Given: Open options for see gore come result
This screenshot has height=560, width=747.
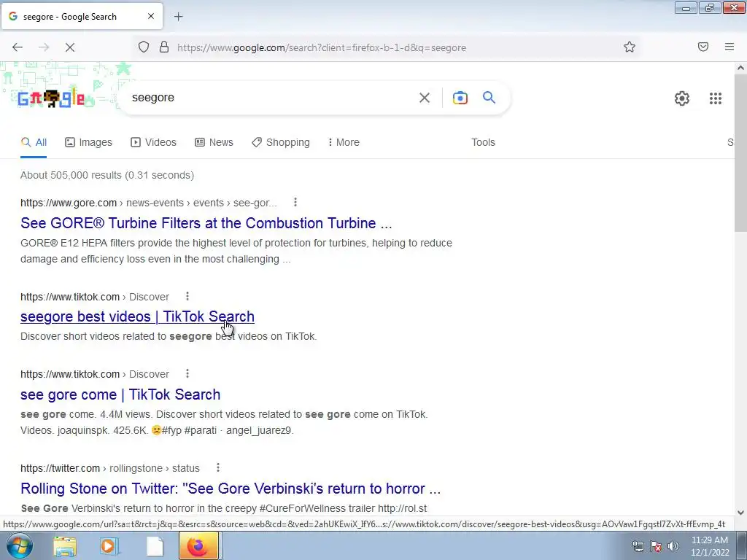Looking at the screenshot, I should pos(187,374).
